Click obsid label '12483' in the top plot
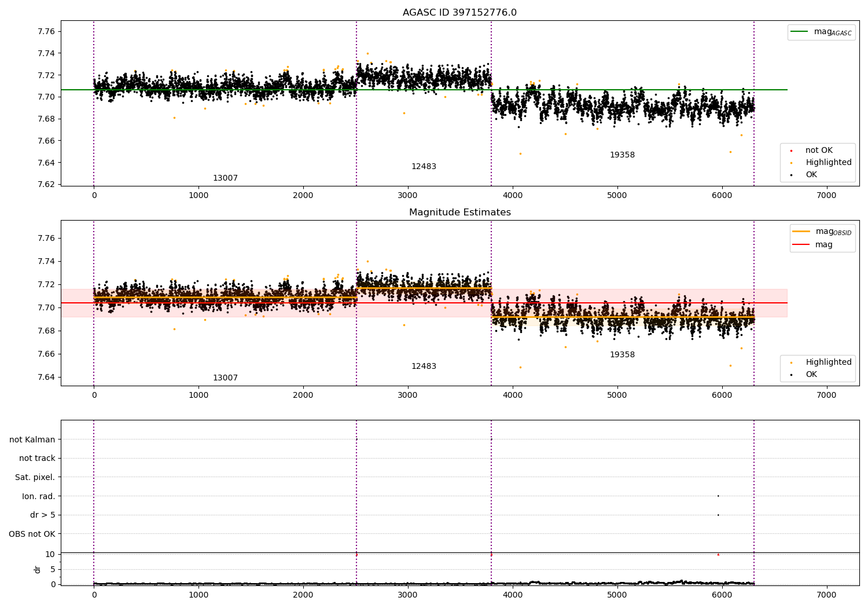Viewport: 868px width, 608px height. [424, 167]
